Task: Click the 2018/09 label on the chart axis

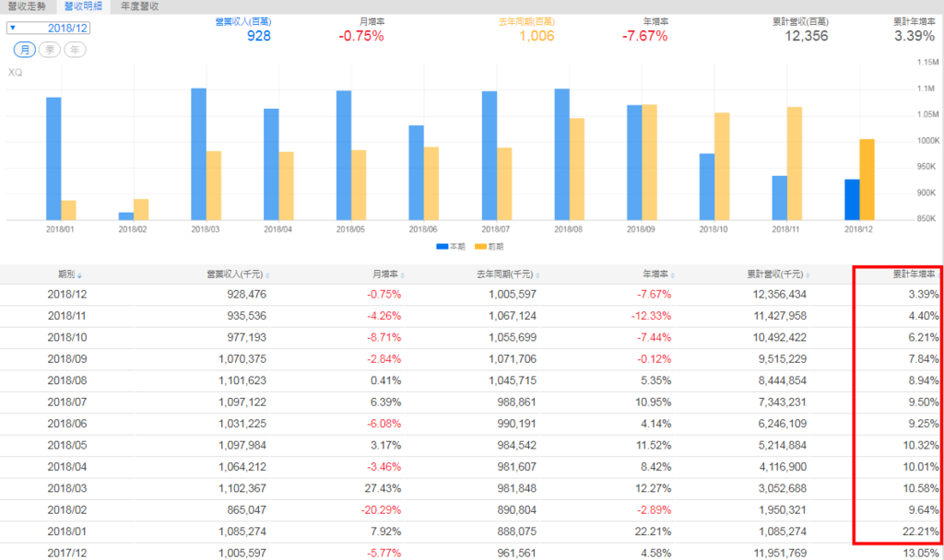Action: (641, 229)
